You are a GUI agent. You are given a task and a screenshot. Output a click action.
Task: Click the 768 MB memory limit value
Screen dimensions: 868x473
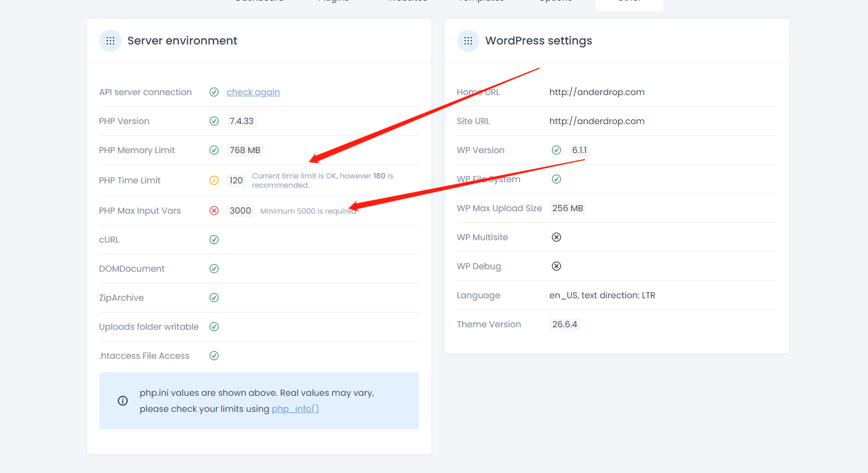click(246, 150)
